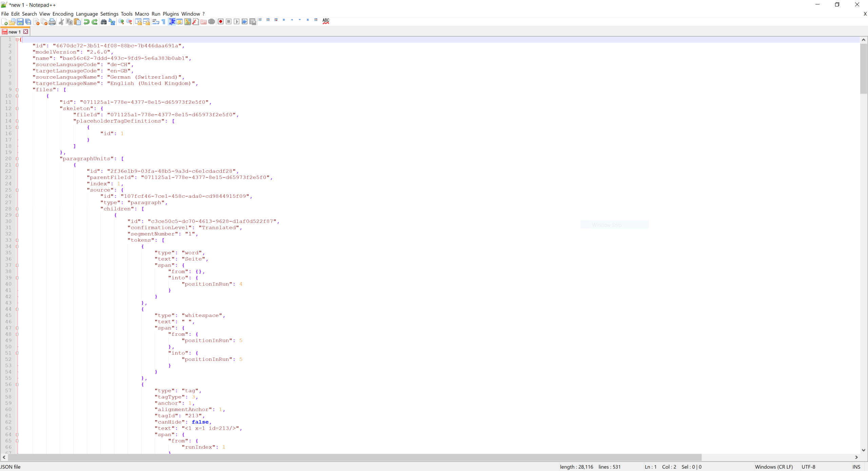The image size is (868, 471).
Task: Undo the last edit with the green arrow
Action: point(86,22)
